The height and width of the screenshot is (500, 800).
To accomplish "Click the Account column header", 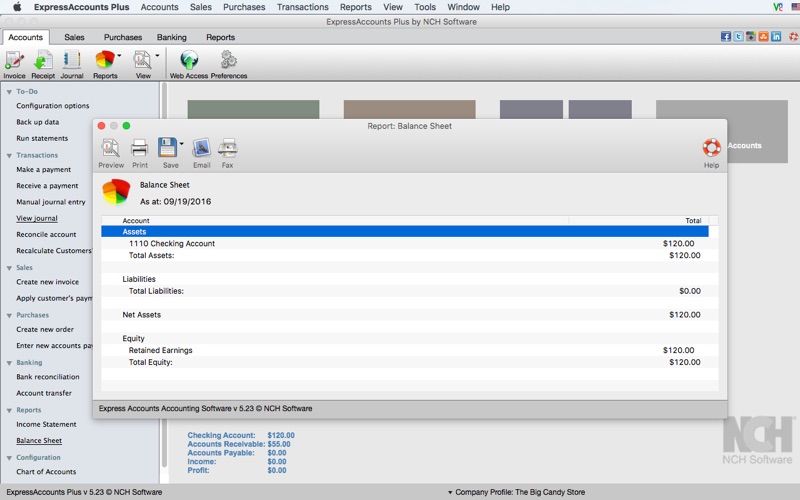I will (x=335, y=220).
